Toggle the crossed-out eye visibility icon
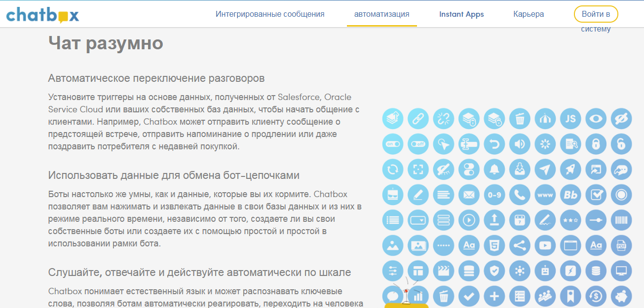 tap(621, 119)
